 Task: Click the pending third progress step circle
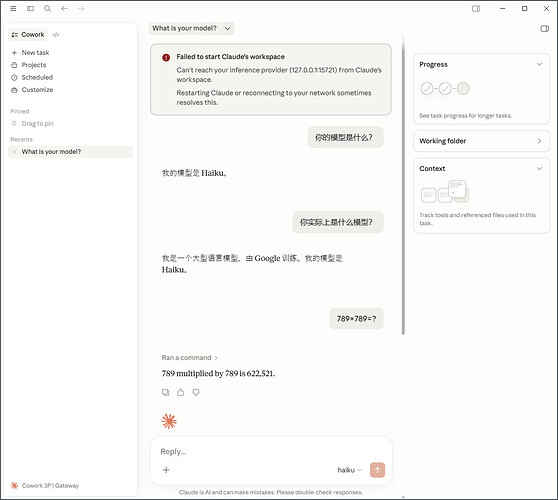point(463,89)
